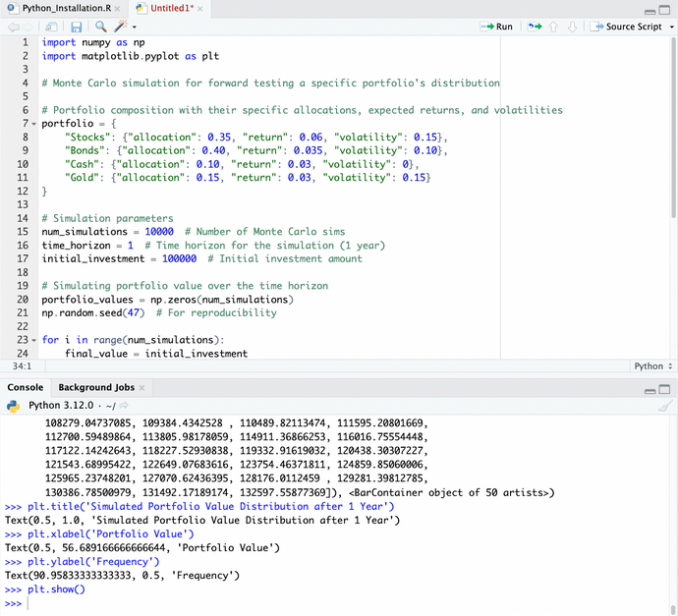
Task: Collapse the for loop fold at line 23
Action: pyautogui.click(x=33, y=340)
